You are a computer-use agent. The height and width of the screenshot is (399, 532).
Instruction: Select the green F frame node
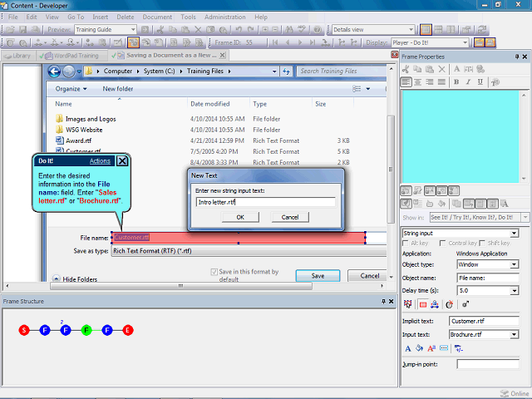[86, 330]
